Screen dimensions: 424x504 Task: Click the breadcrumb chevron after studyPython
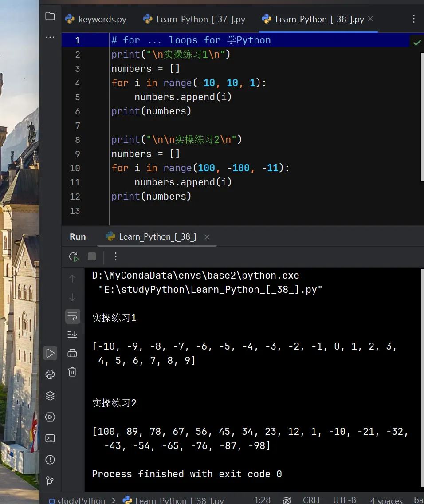[x=114, y=500]
